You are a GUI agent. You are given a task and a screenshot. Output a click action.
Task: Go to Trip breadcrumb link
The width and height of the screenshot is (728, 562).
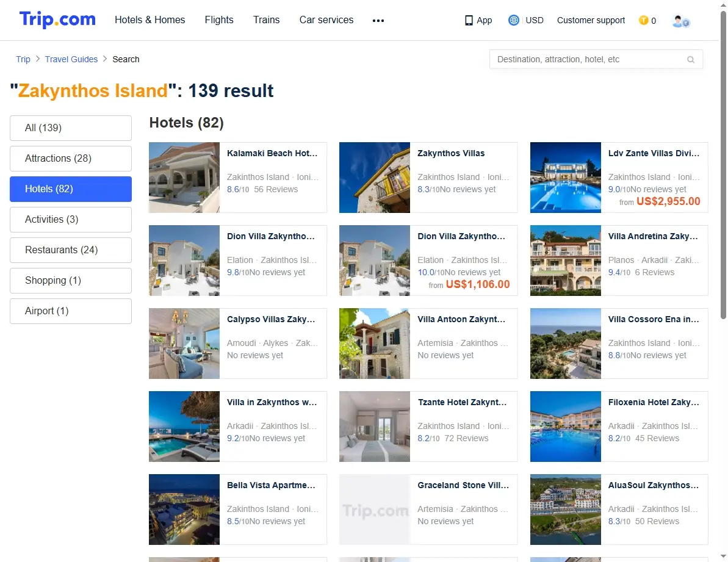click(23, 59)
